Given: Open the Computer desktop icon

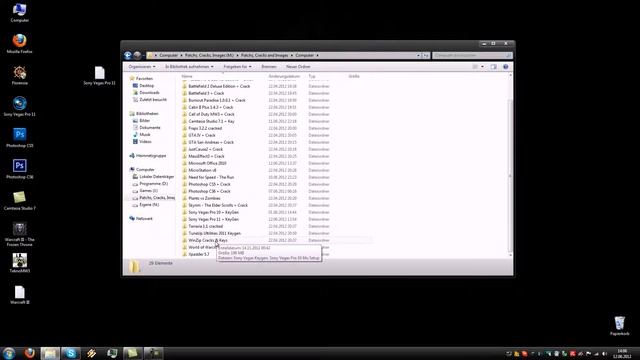Looking at the screenshot, I should [19, 12].
